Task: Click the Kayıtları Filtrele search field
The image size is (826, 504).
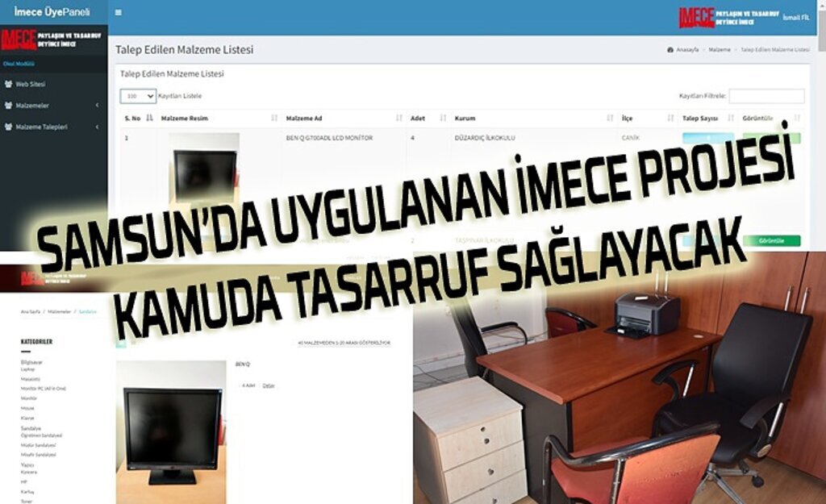Action: (x=766, y=96)
